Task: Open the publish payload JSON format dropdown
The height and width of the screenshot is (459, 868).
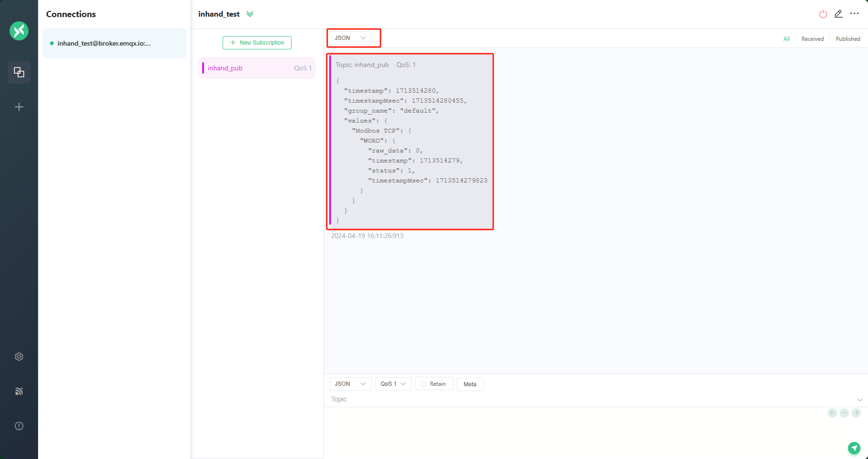Action: click(350, 384)
